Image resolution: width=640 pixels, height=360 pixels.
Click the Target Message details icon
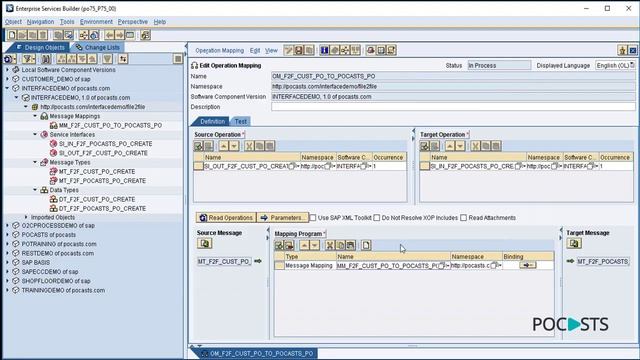click(574, 244)
